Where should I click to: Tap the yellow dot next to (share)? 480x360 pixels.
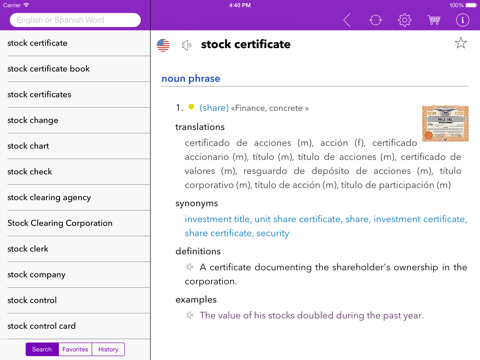pyautogui.click(x=191, y=107)
